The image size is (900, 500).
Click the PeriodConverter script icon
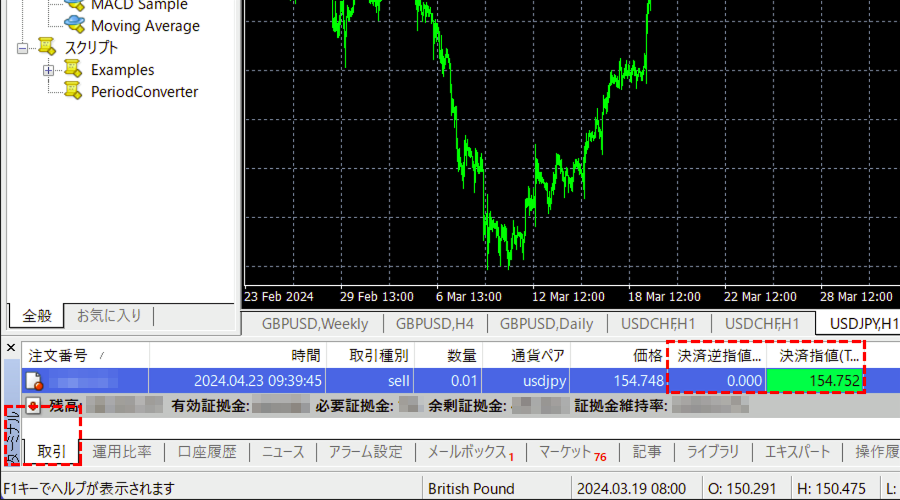click(73, 91)
